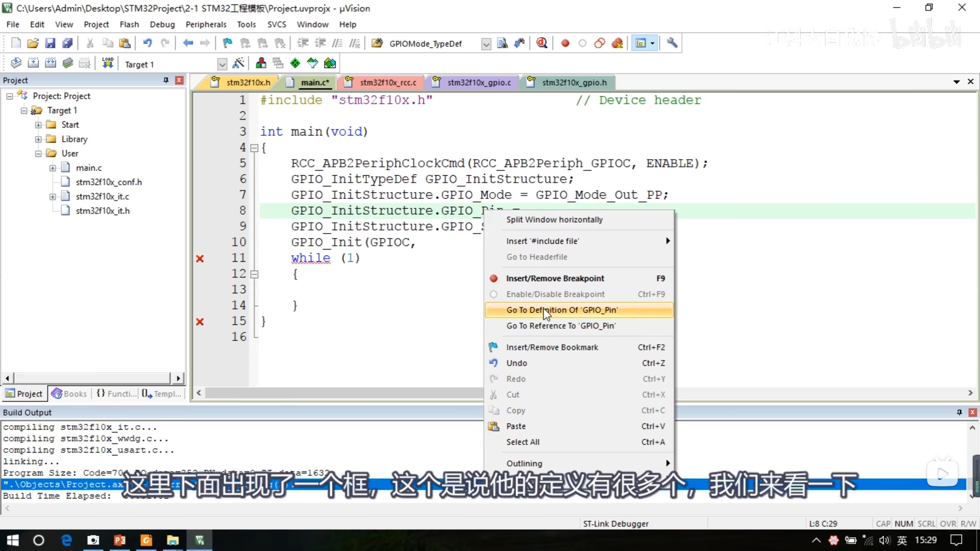Toggle bookmark with Insert/Remove Bookmark entry
The height and width of the screenshot is (551, 980).
pyautogui.click(x=552, y=347)
